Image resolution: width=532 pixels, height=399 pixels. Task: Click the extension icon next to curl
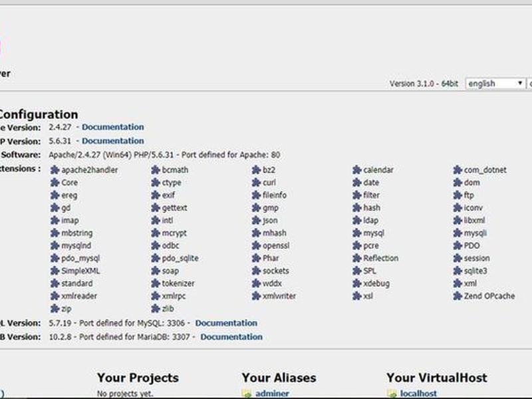click(256, 182)
